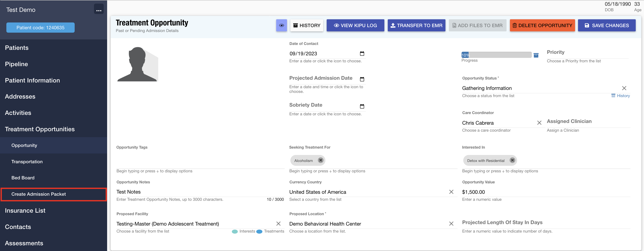Clear the Gathering Information status
Viewport: 644px width, 251px height.
coord(624,88)
